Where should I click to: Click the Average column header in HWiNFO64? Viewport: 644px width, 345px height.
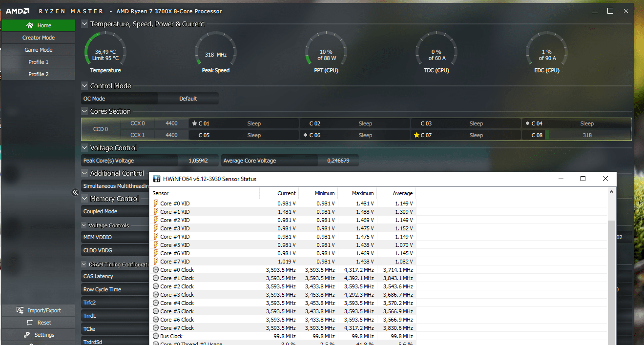point(396,193)
